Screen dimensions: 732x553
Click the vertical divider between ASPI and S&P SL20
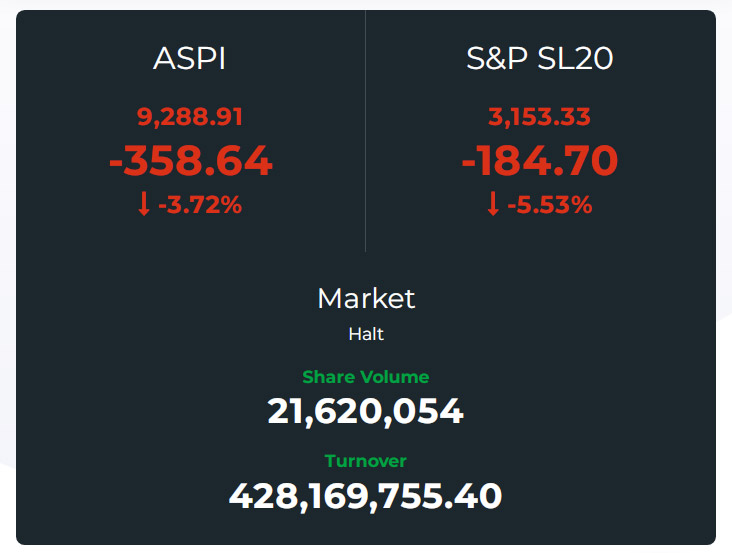pos(365,130)
